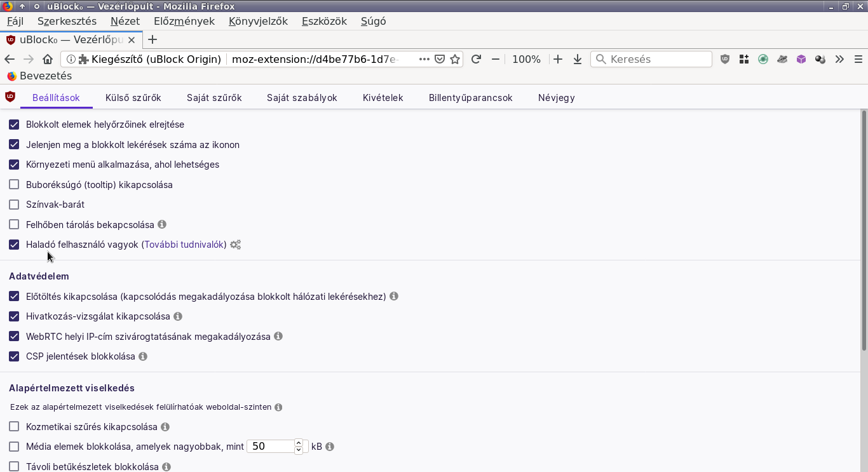Viewport: 868px width, 472px height.
Task: Click info icon next to Felhőben tárolás
Action: point(162,224)
